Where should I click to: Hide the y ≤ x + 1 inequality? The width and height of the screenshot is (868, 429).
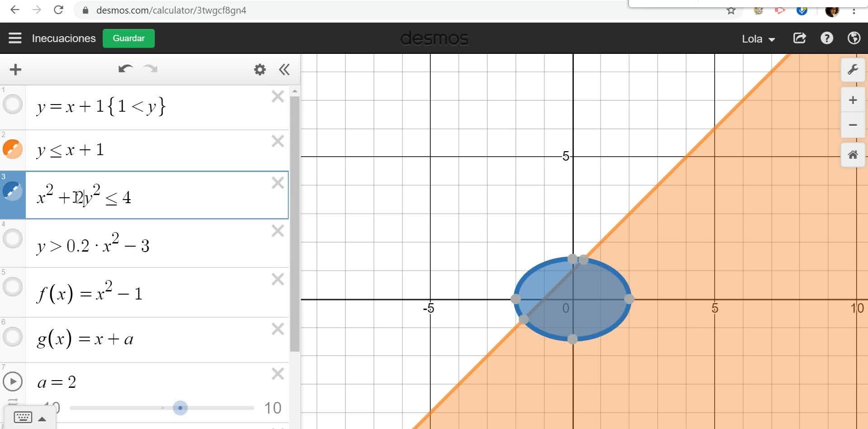coord(13,149)
